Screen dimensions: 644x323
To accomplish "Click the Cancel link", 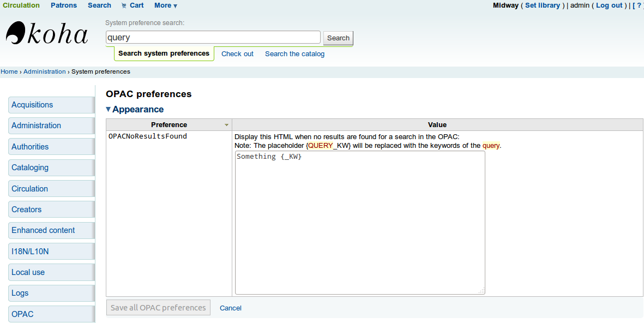I will click(x=230, y=308).
